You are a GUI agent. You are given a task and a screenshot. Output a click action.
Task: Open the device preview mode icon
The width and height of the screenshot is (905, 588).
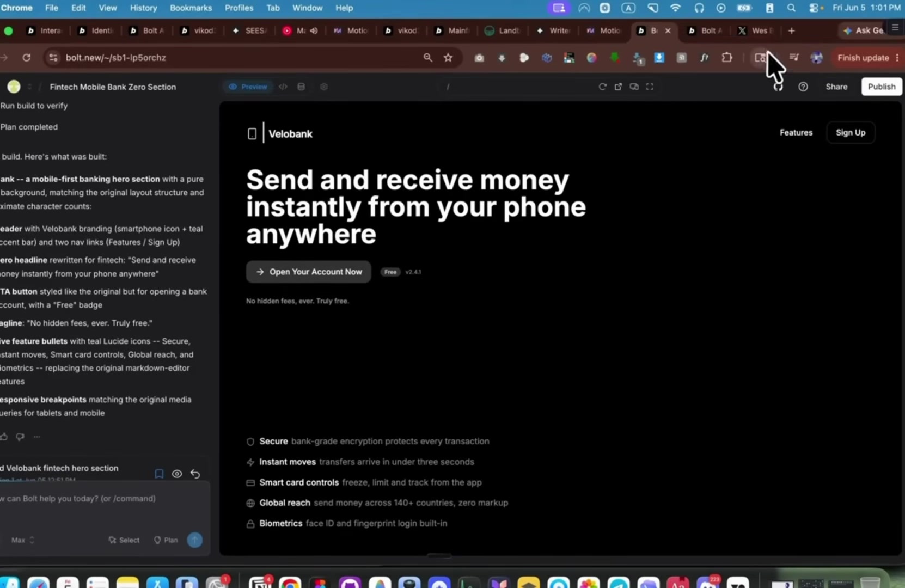tap(634, 87)
